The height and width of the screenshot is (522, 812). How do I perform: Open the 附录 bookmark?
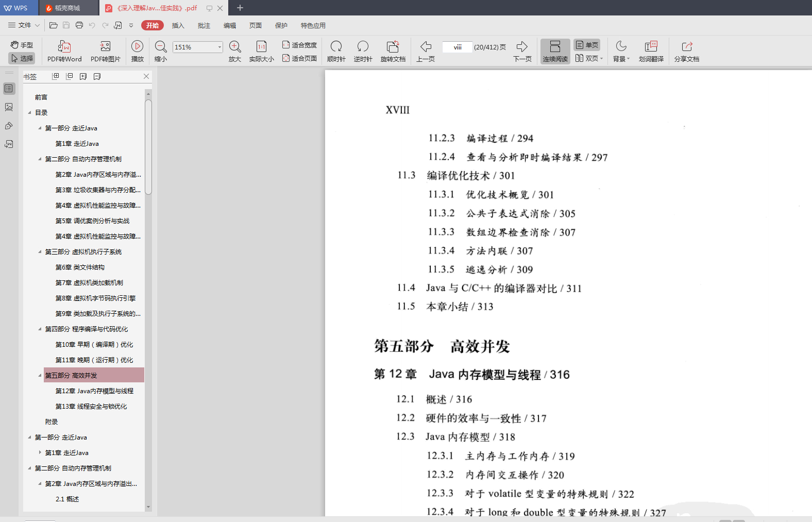click(x=52, y=422)
